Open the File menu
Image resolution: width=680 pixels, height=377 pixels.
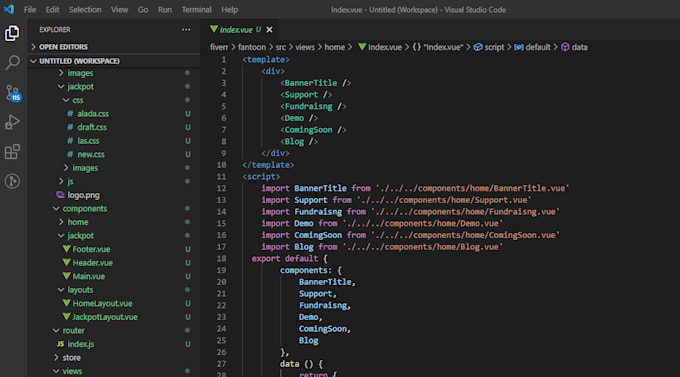point(30,10)
